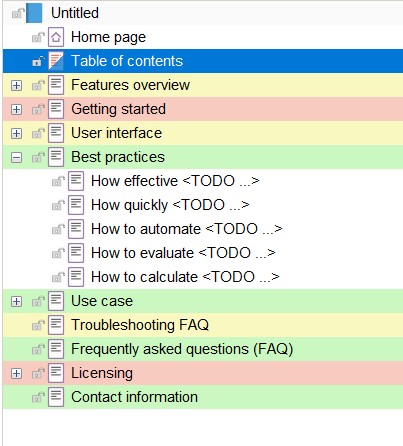Click the How to evaluate page icon

pos(76,253)
